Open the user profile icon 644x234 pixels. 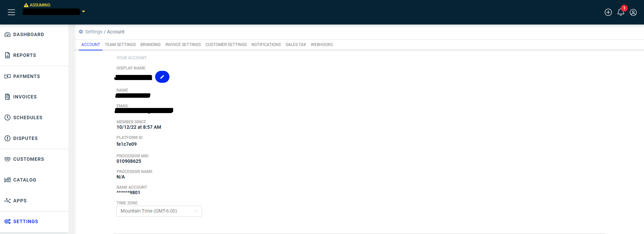point(633,12)
